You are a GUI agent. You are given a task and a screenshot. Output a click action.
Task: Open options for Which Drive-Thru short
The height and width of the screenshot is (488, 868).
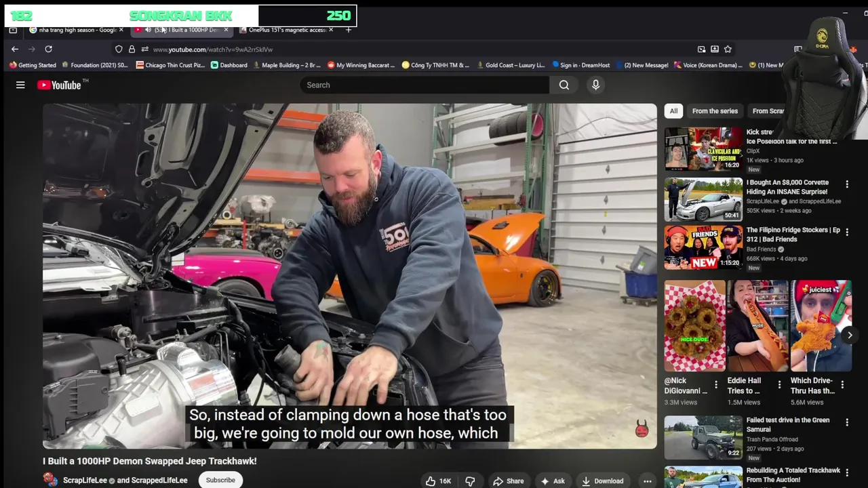click(842, 385)
